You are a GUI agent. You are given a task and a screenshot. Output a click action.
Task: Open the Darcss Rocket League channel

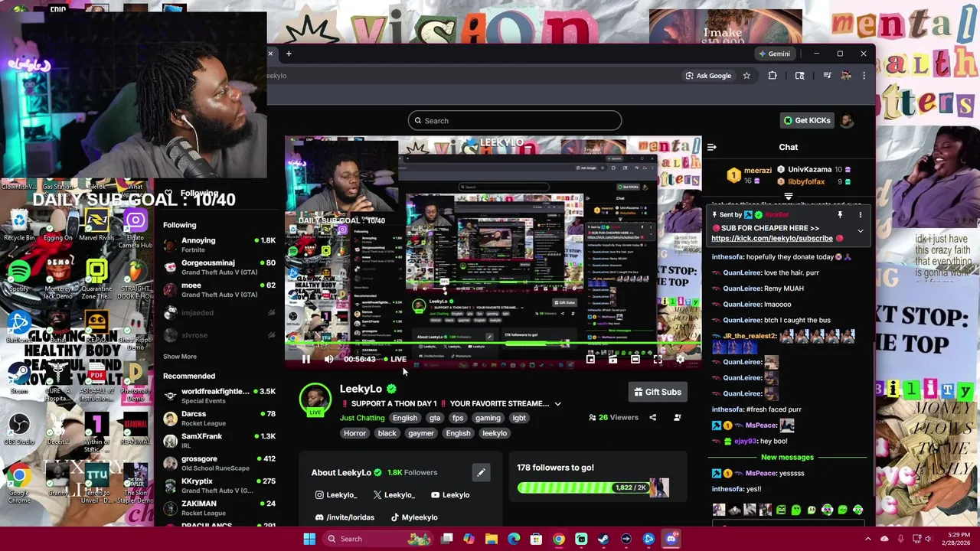(x=218, y=418)
